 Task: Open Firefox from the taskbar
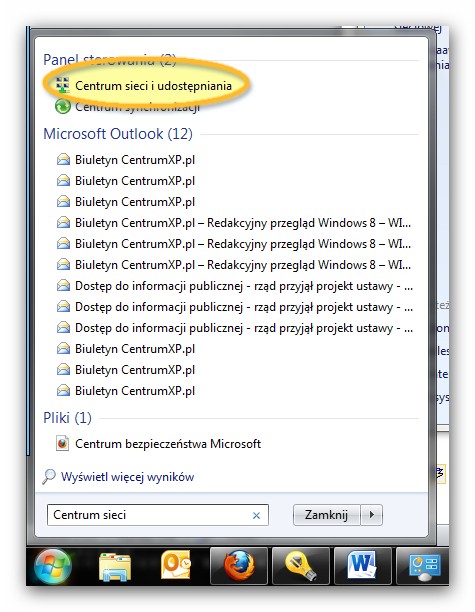coord(239,566)
